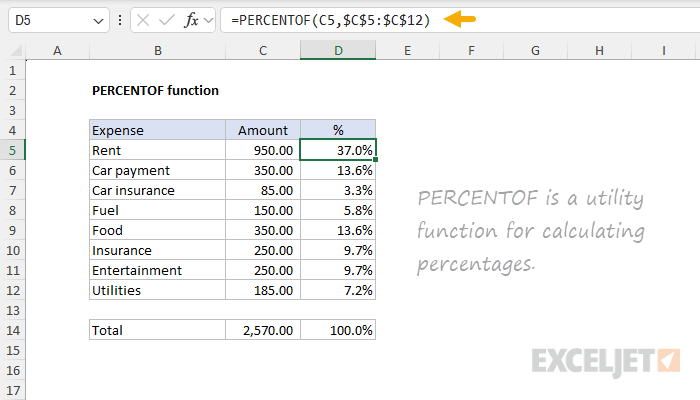Click the fill handle of cell D5
This screenshot has height=400, width=700.
[375, 160]
